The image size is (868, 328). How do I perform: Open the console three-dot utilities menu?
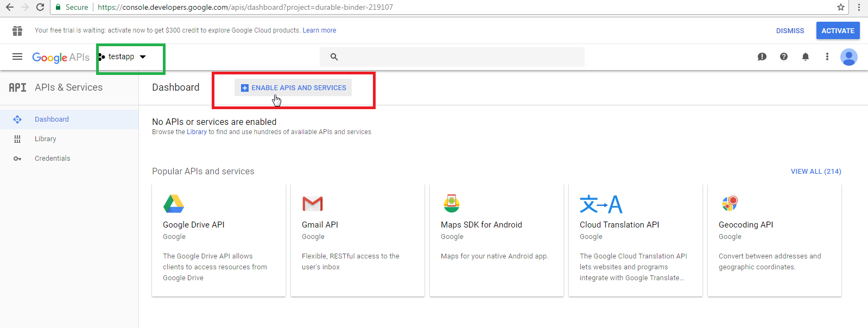tap(827, 56)
